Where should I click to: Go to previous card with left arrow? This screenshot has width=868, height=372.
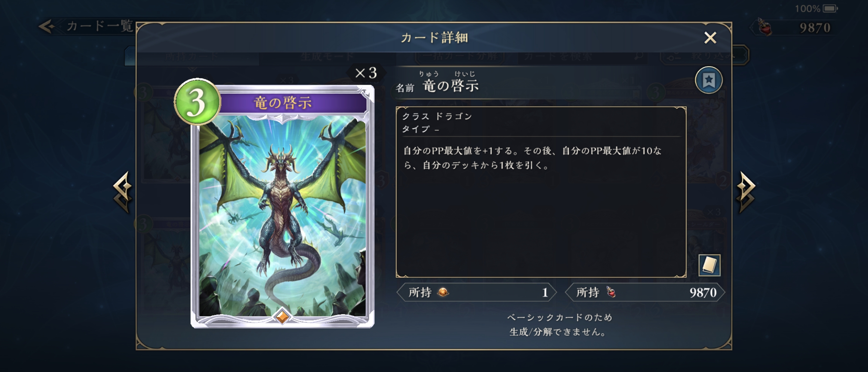tap(123, 192)
